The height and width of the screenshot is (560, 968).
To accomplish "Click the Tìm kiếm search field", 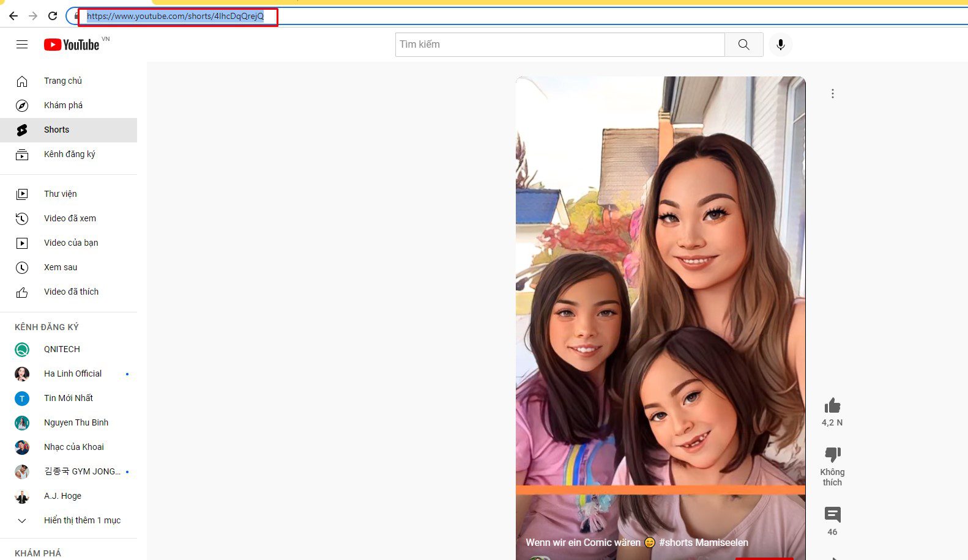I will click(560, 45).
